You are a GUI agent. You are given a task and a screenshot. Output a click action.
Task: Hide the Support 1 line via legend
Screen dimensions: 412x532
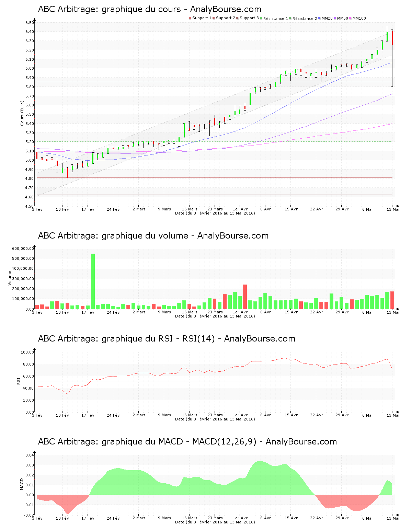click(x=189, y=18)
